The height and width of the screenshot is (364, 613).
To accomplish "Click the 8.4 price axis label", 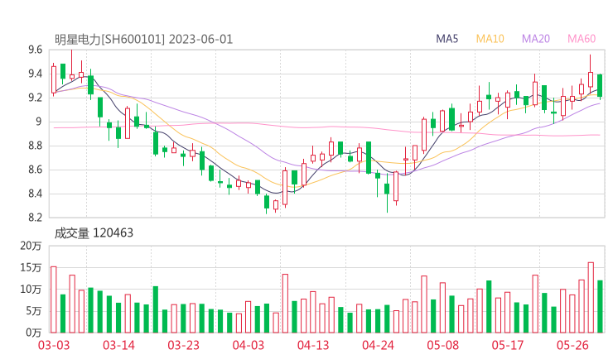I will 35,194.
